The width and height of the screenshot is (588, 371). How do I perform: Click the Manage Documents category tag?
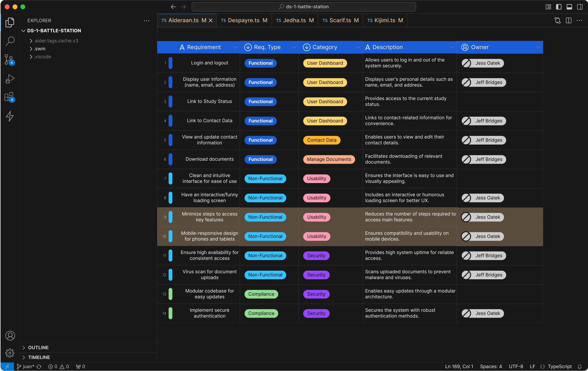click(329, 160)
